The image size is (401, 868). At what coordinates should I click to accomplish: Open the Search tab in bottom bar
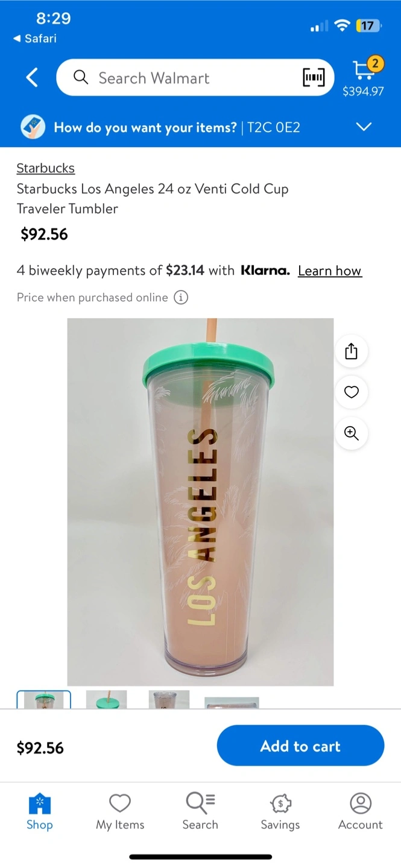click(x=200, y=812)
